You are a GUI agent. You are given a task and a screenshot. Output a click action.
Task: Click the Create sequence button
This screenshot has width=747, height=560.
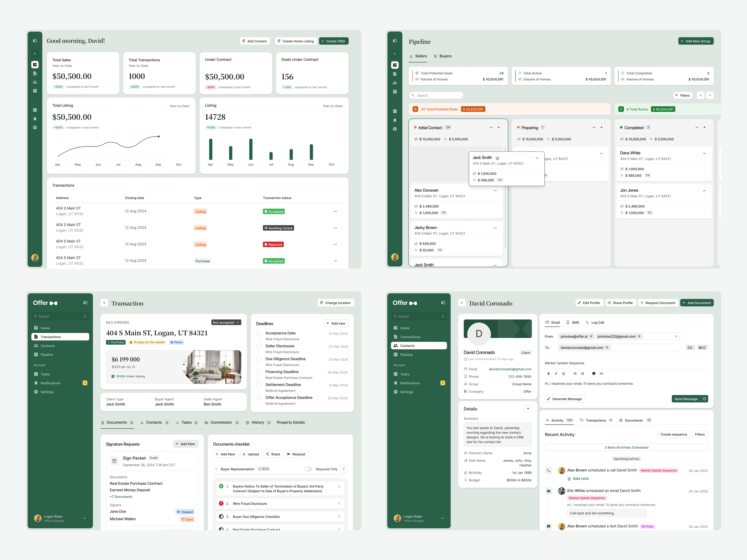(674, 434)
